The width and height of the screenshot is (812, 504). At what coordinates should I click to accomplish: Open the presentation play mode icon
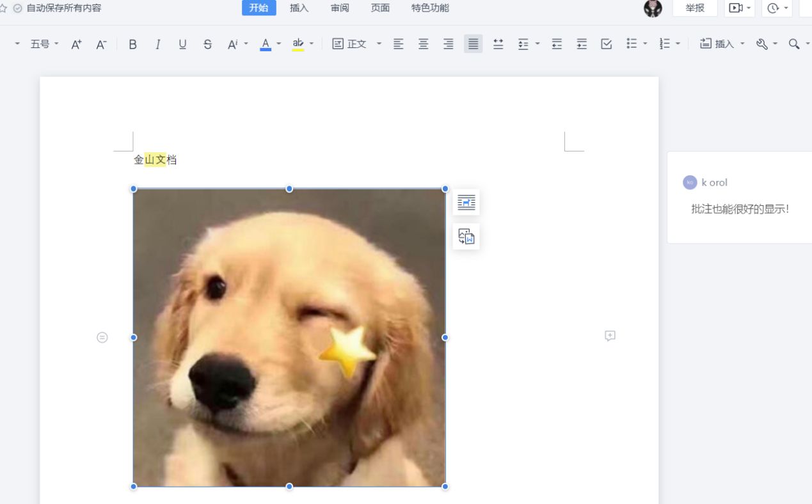(x=736, y=8)
